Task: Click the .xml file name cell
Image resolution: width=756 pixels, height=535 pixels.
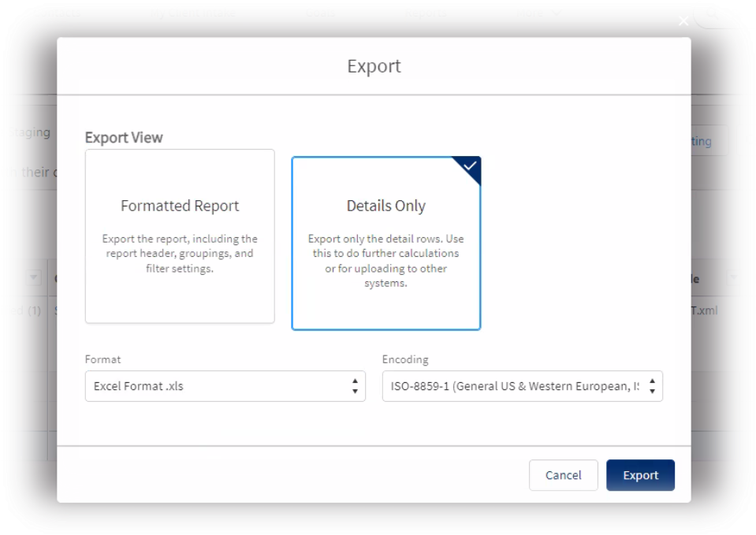Action: coord(704,310)
